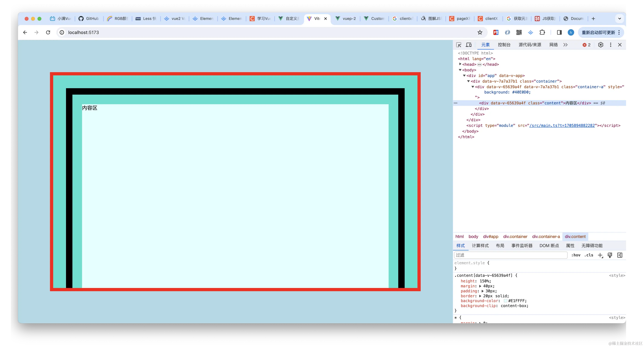
Task: Reload the localhost page
Action: coord(48,32)
